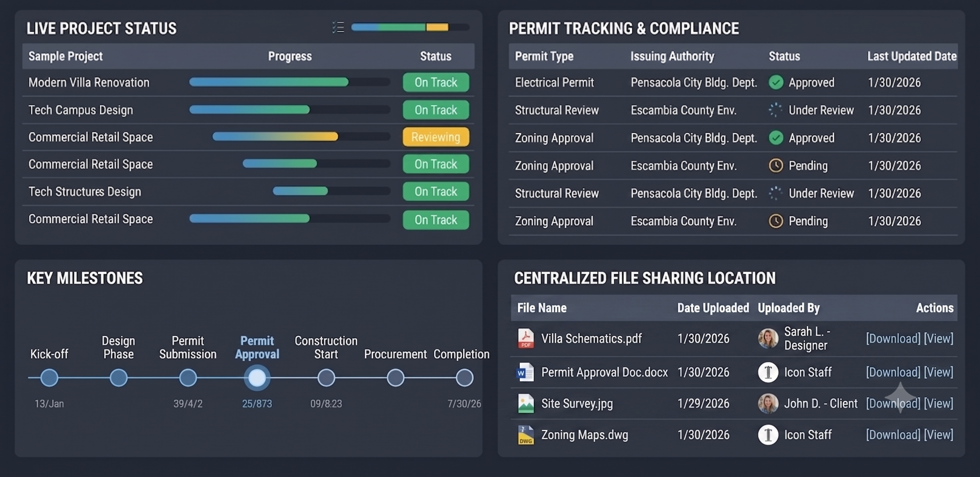Image resolution: width=980 pixels, height=477 pixels.
Task: Select the highlighted Permit Approval milestone marker
Action: [257, 378]
